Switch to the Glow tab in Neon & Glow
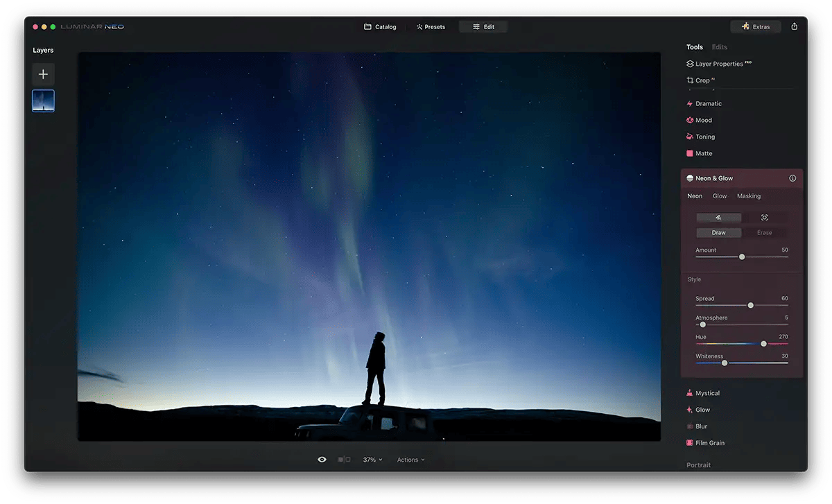This screenshot has width=832, height=504. [720, 196]
